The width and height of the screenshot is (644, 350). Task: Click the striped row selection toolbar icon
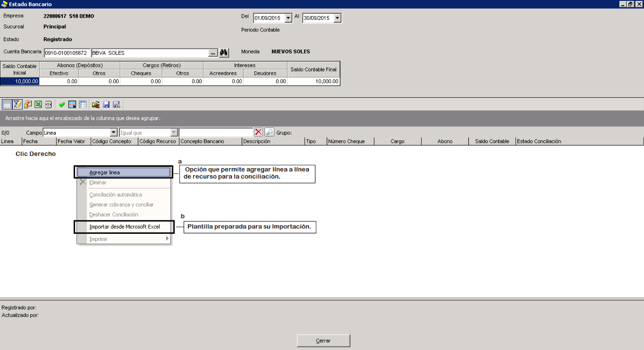point(72,104)
